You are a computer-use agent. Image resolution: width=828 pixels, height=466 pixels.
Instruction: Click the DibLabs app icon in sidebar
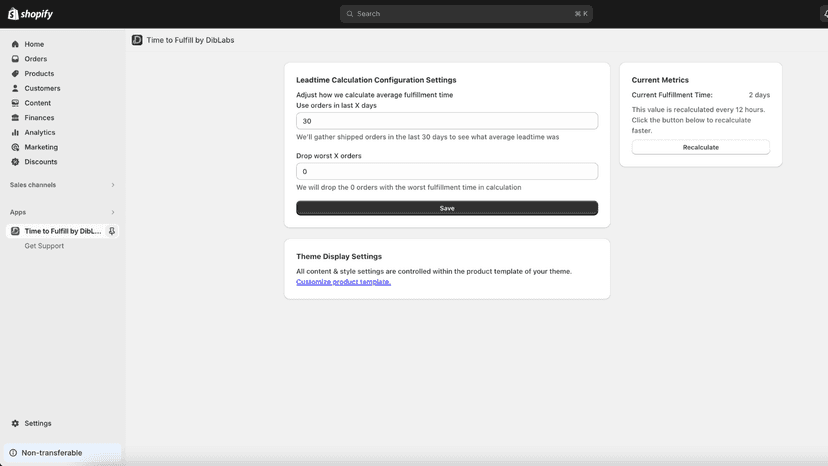[15, 231]
